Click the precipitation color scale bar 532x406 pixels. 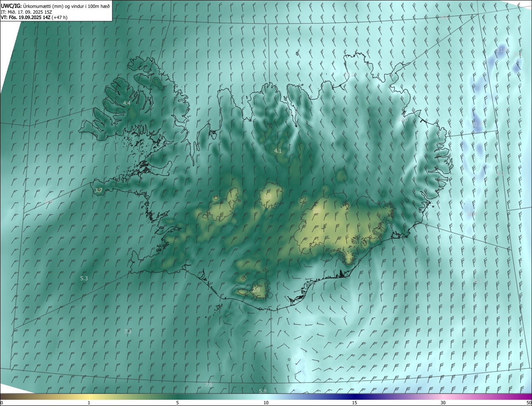pos(266,396)
